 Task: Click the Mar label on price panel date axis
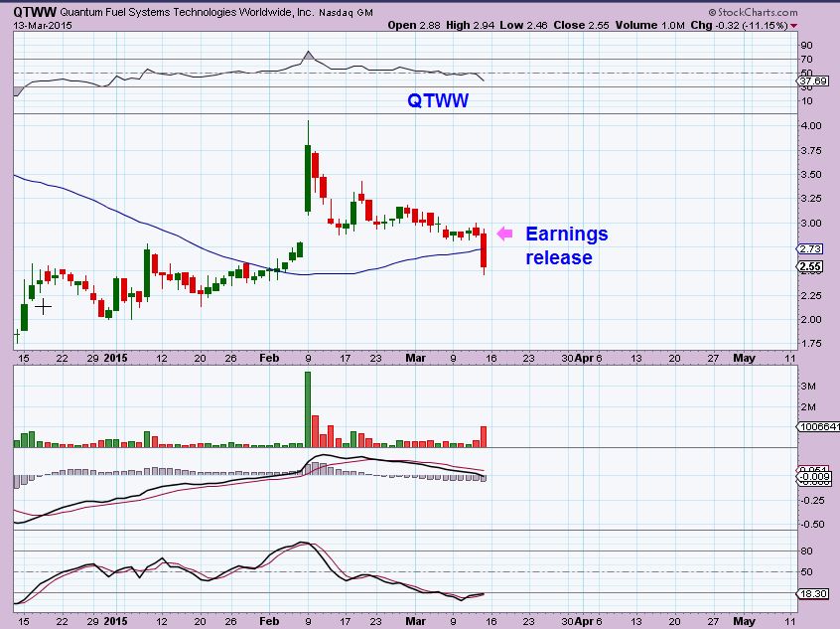point(415,358)
